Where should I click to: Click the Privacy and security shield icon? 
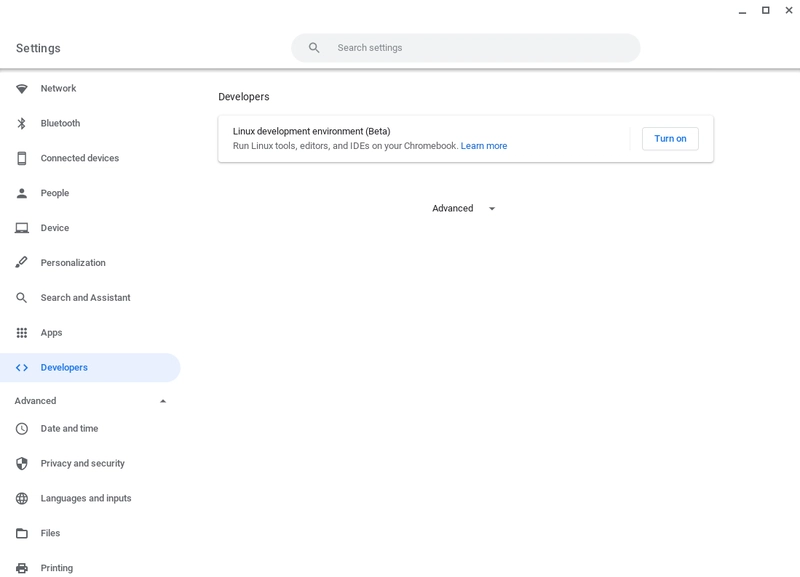pyautogui.click(x=22, y=464)
